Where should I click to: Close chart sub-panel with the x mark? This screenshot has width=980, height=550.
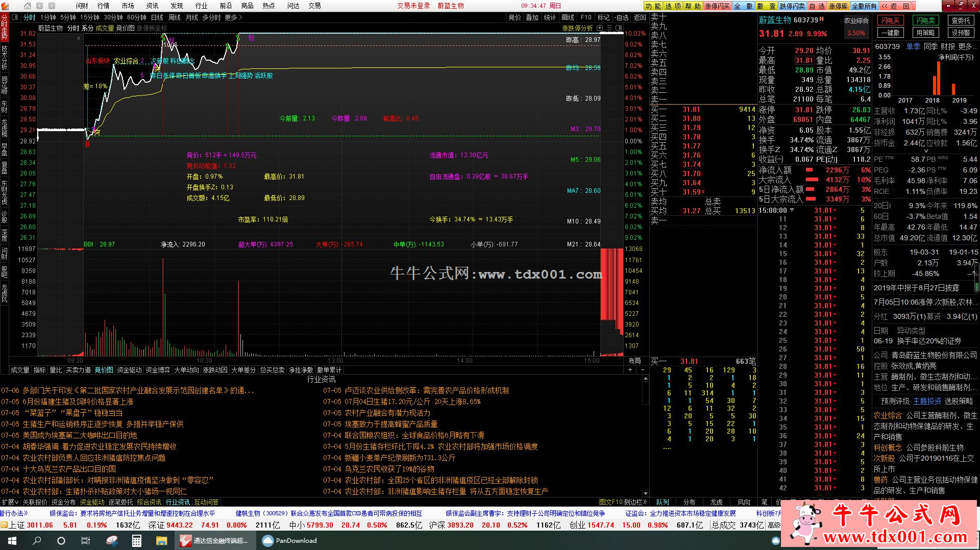pyautogui.click(x=79, y=38)
